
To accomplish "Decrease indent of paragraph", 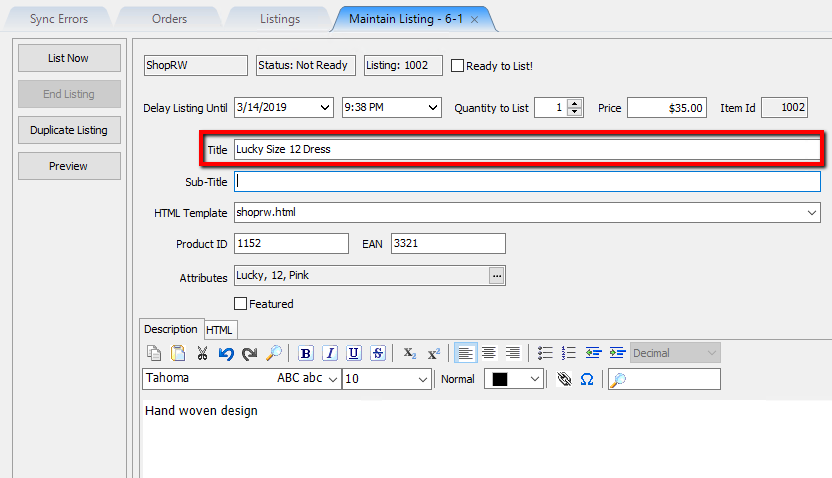I will click(x=593, y=353).
